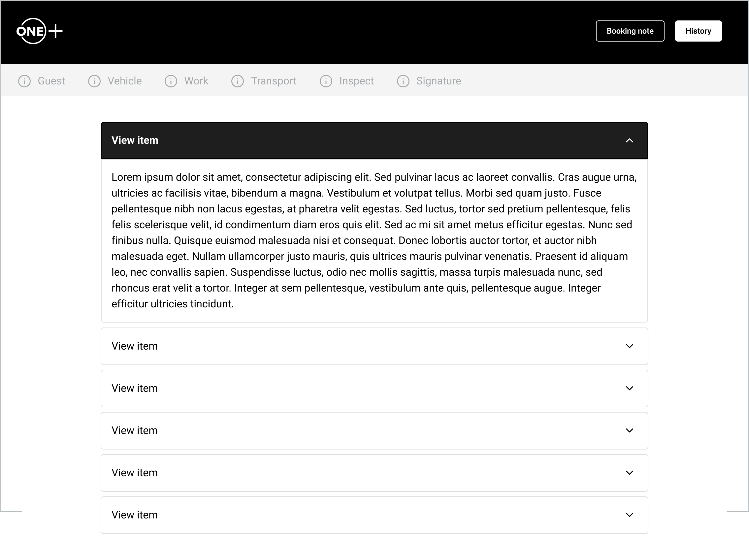
Task: Select the Signature step tab
Action: [438, 81]
